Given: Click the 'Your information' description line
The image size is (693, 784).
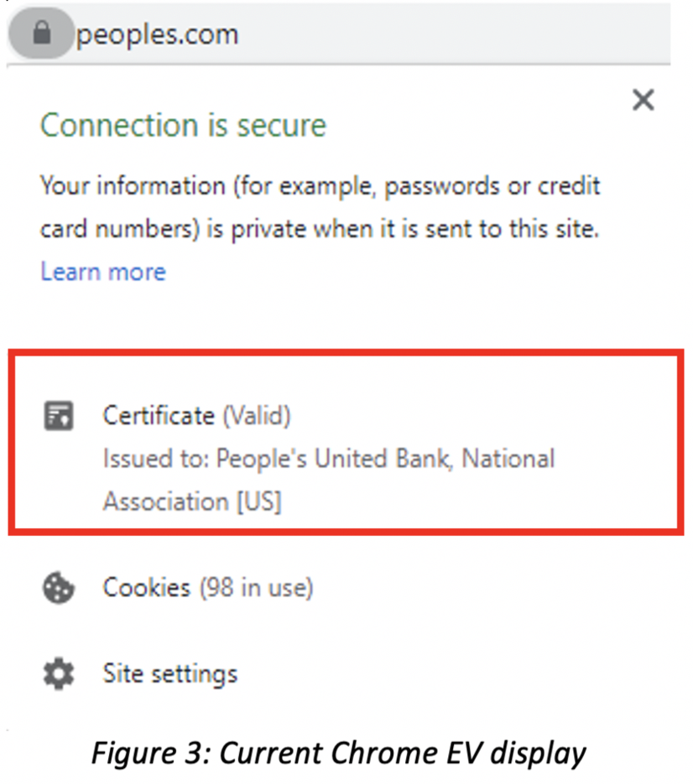Looking at the screenshot, I should tap(320, 185).
